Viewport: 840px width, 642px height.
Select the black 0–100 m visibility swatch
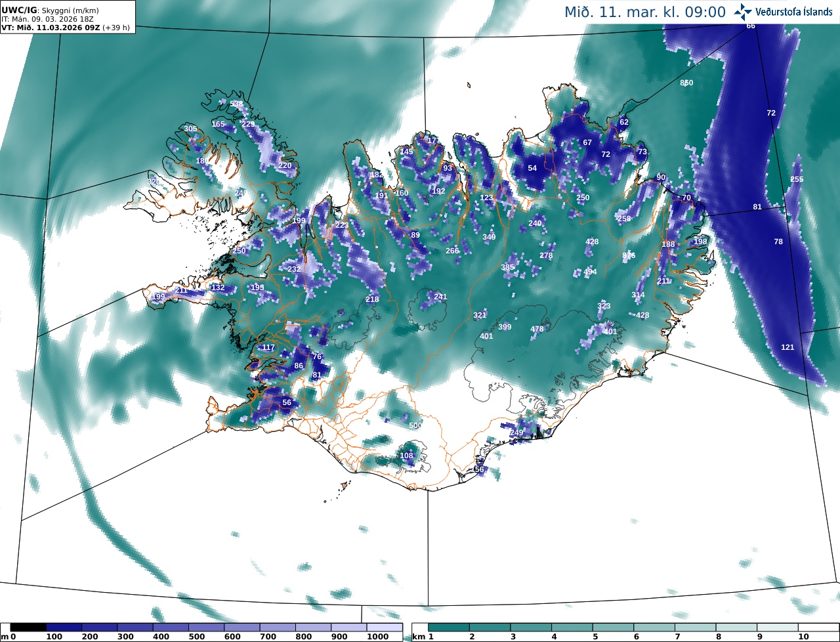tap(28, 628)
